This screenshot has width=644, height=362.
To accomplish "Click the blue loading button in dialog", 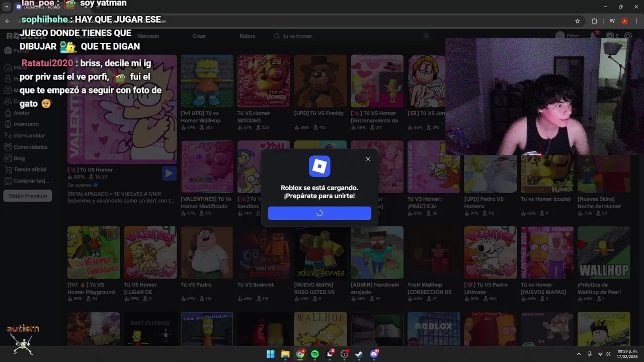I will point(319,213).
